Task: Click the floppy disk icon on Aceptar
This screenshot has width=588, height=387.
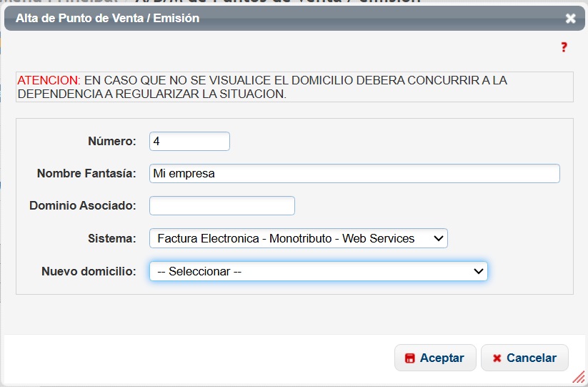Action: (x=409, y=358)
